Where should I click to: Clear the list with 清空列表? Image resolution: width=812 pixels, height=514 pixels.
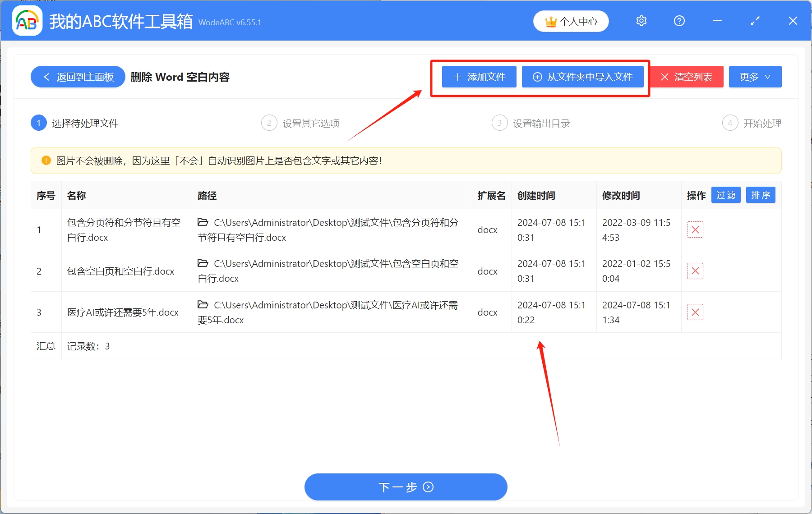(687, 77)
